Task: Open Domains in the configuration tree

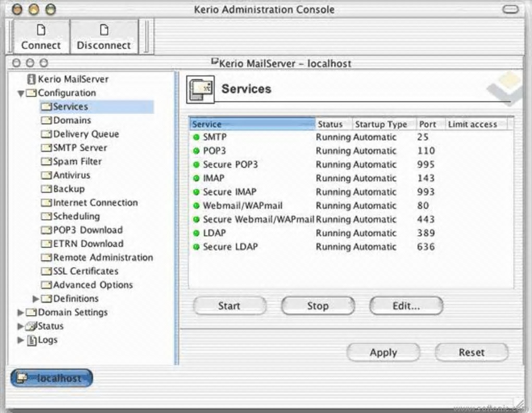Action: pos(72,120)
